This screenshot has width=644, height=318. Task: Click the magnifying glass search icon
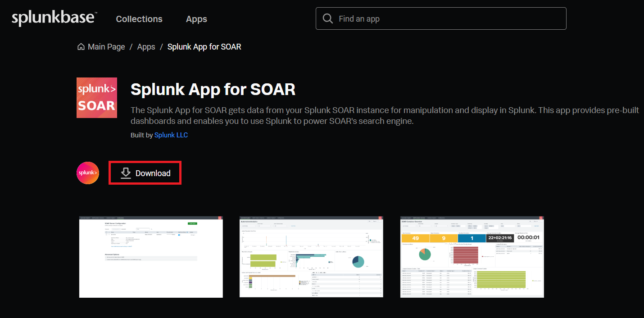328,18
